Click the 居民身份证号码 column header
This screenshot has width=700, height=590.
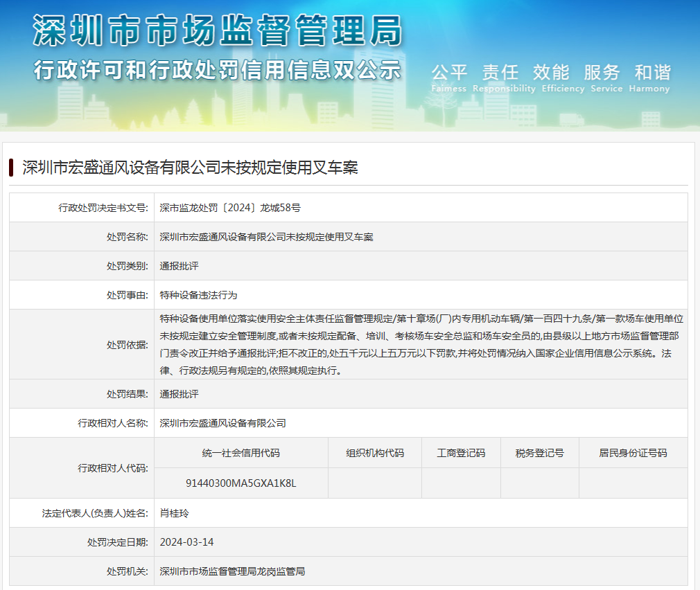[632, 453]
